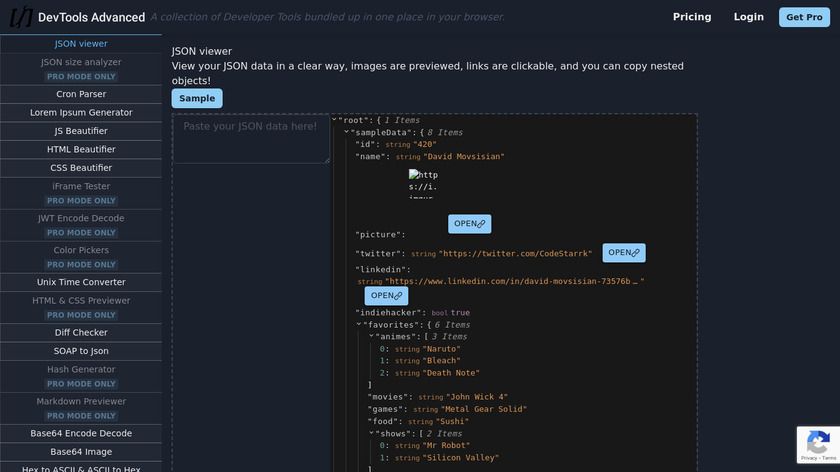840x472 pixels.
Task: Open the LinkedIn URL with OPEN button
Action: [x=386, y=296]
